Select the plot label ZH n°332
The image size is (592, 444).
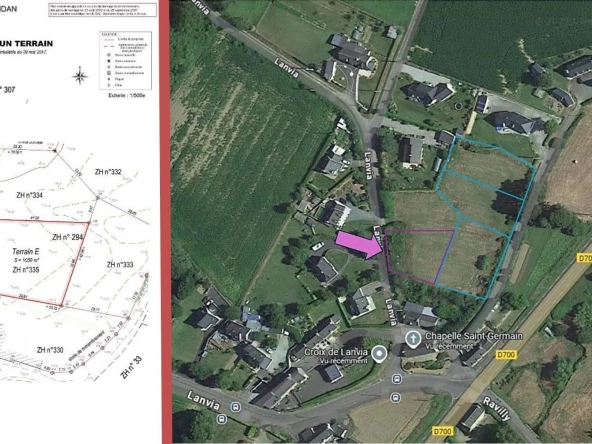click(x=108, y=172)
